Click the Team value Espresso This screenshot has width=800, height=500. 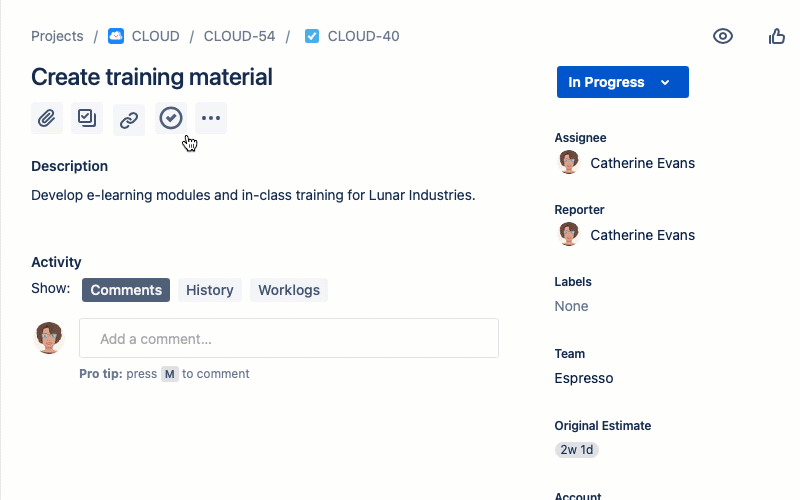[x=584, y=378]
